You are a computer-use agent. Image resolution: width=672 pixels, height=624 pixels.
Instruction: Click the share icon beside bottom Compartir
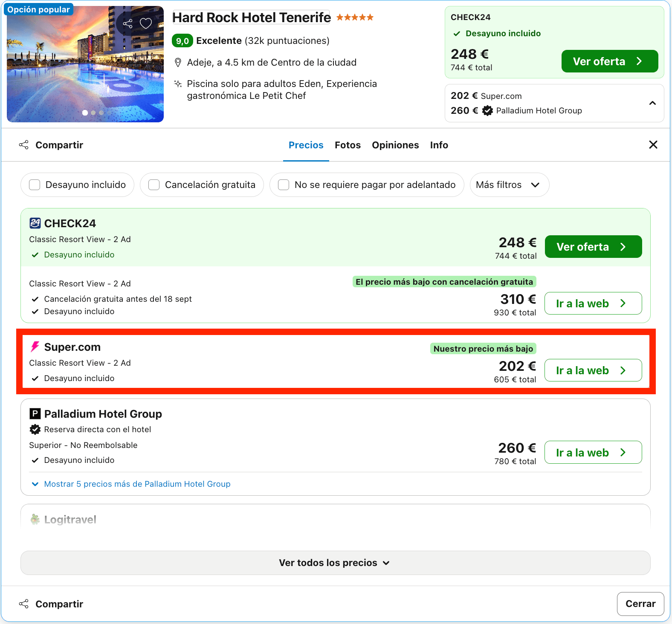[x=24, y=604]
